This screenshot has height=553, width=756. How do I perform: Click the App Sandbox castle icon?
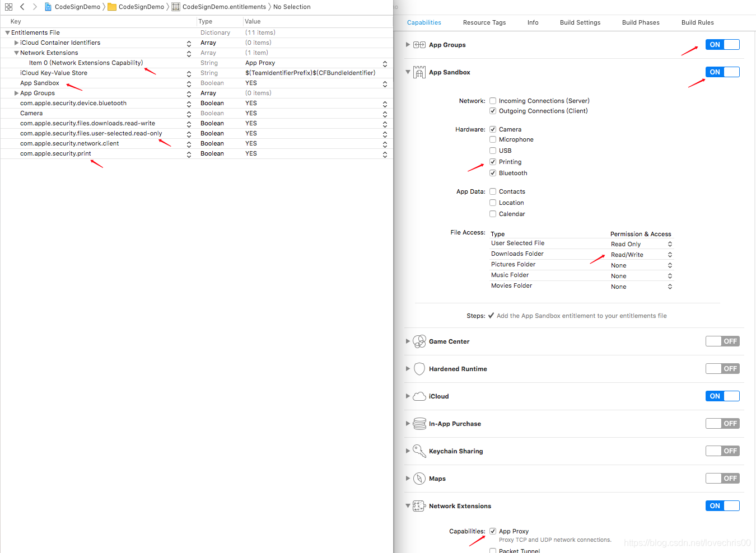(x=419, y=72)
